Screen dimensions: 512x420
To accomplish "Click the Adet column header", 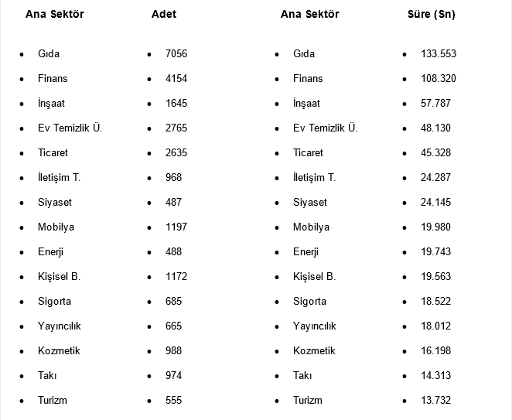I will pyautogui.click(x=164, y=14).
